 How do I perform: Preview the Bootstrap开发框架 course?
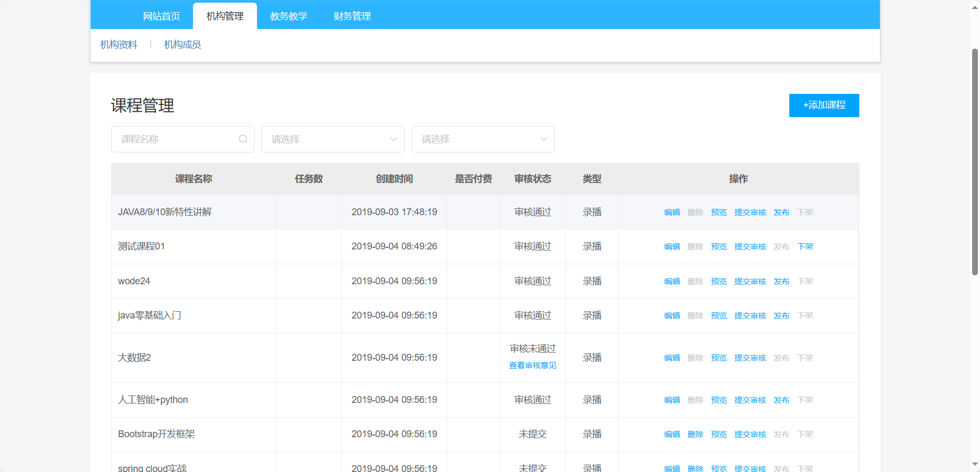tap(719, 434)
